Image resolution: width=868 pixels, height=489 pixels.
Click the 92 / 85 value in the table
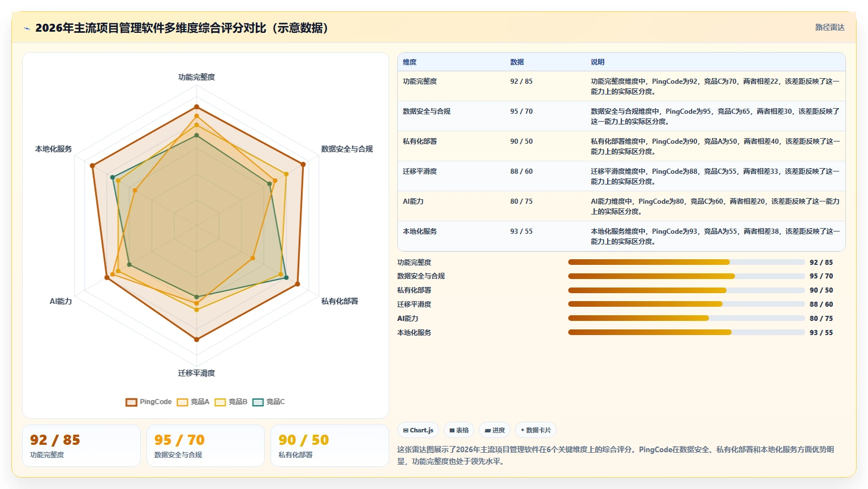tap(521, 81)
